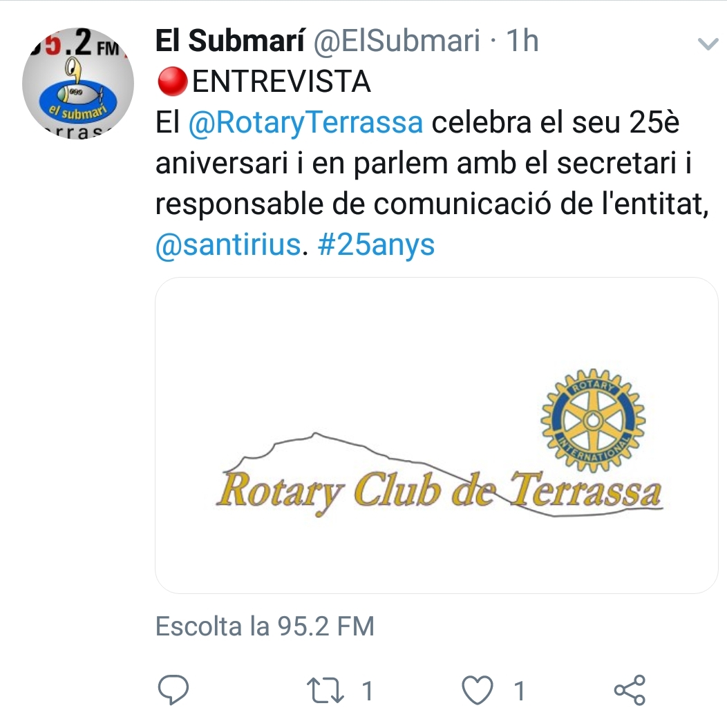Open the @santirius profile mention
The width and height of the screenshot is (727, 728).
click(228, 245)
